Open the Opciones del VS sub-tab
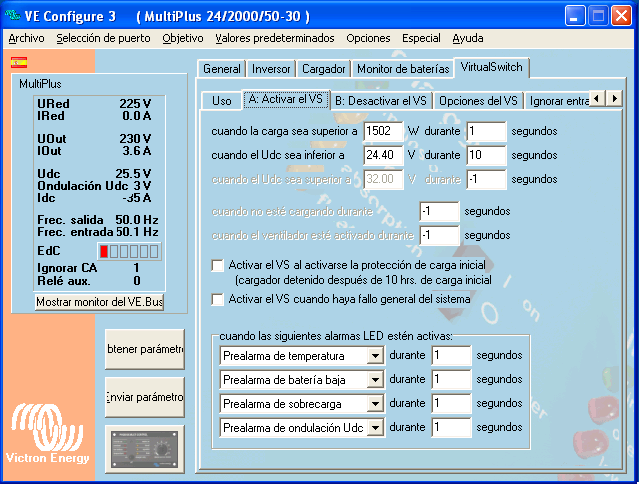This screenshot has height=484, width=639. [x=478, y=101]
